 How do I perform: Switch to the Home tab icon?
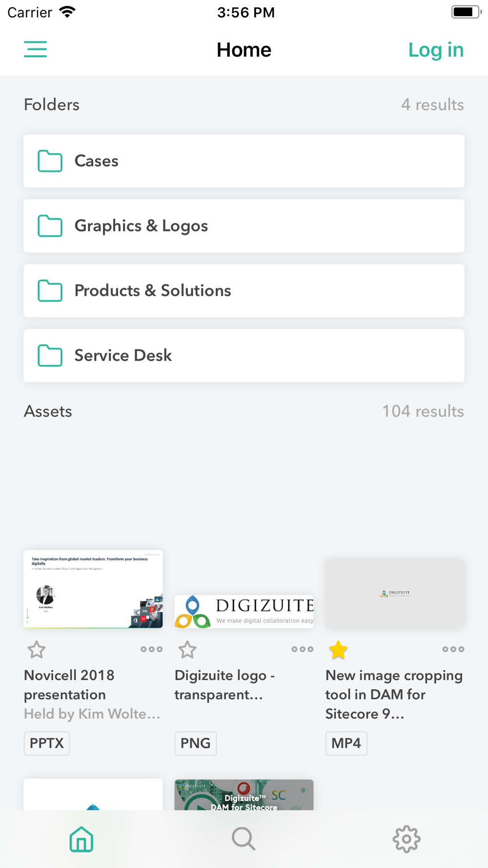81,839
